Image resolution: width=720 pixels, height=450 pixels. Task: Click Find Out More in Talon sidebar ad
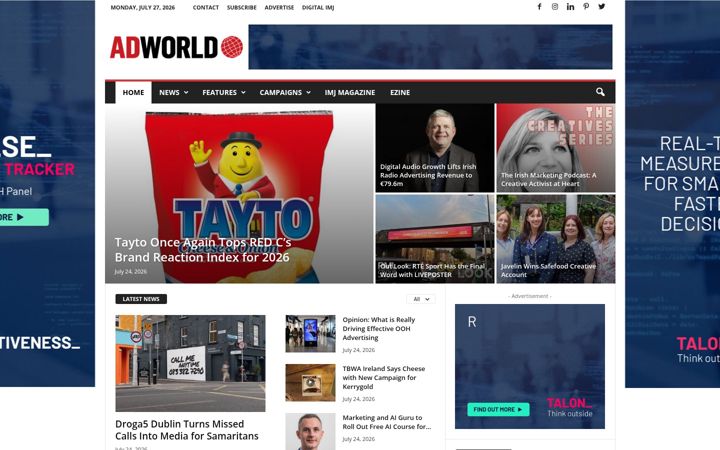[498, 409]
